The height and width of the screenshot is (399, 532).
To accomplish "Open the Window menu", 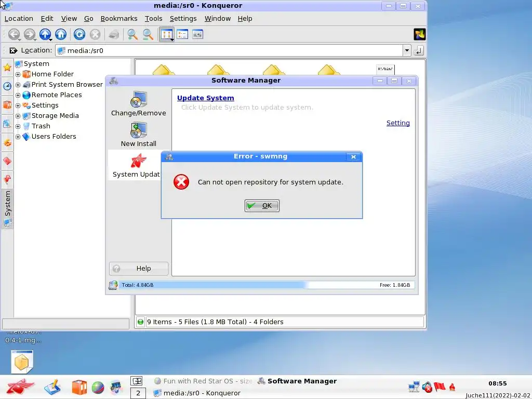I will (218, 19).
